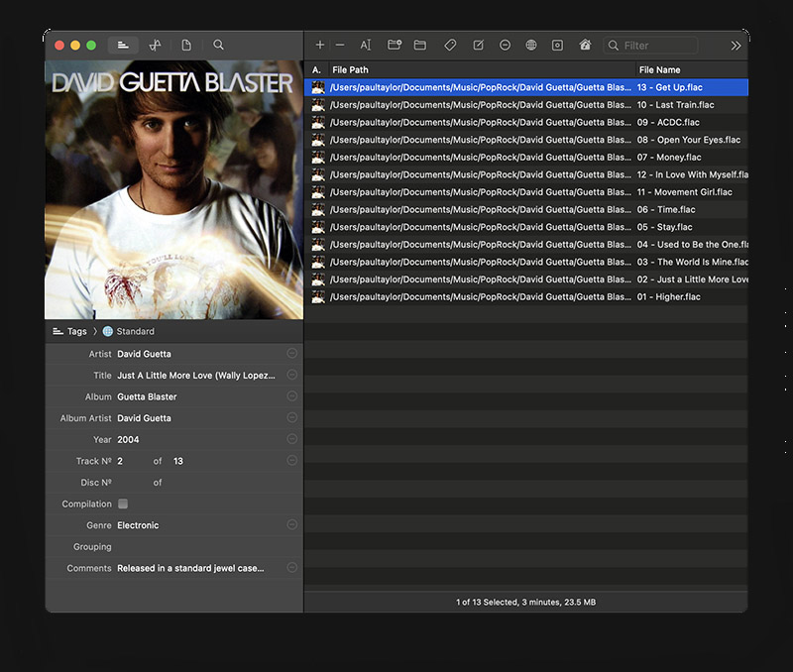The width and height of the screenshot is (793, 672).
Task: Click the circle button on Artist row
Action: tap(291, 354)
